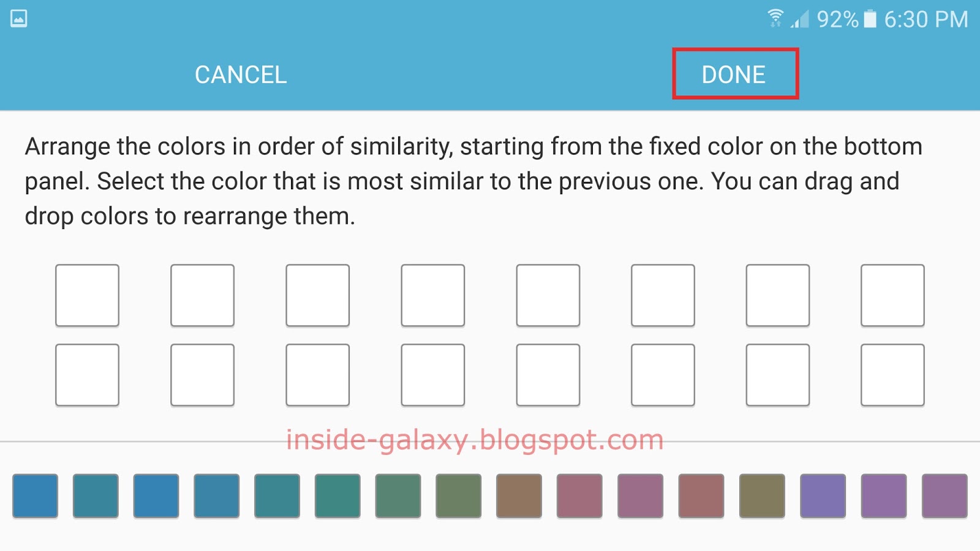The width and height of the screenshot is (980, 551).
Task: Select the pinkish-mauve color swatch
Action: (581, 496)
